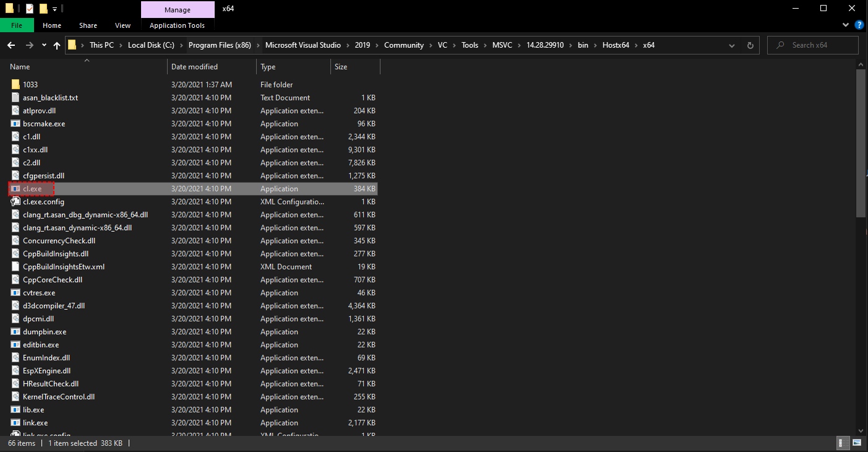
Task: Click the search magnifier icon
Action: pos(780,45)
